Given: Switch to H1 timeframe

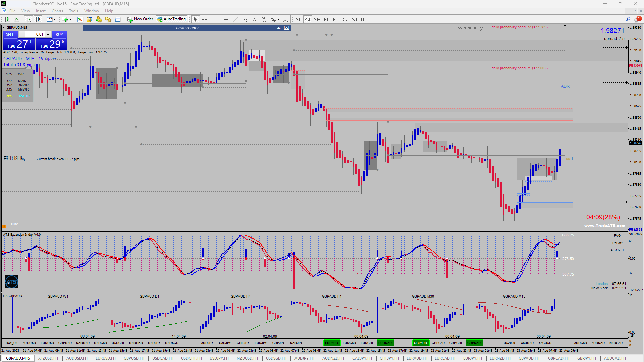Looking at the screenshot, I should 326,19.
